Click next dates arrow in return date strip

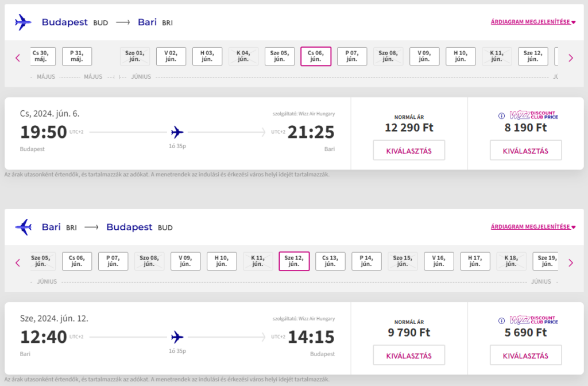(570, 263)
